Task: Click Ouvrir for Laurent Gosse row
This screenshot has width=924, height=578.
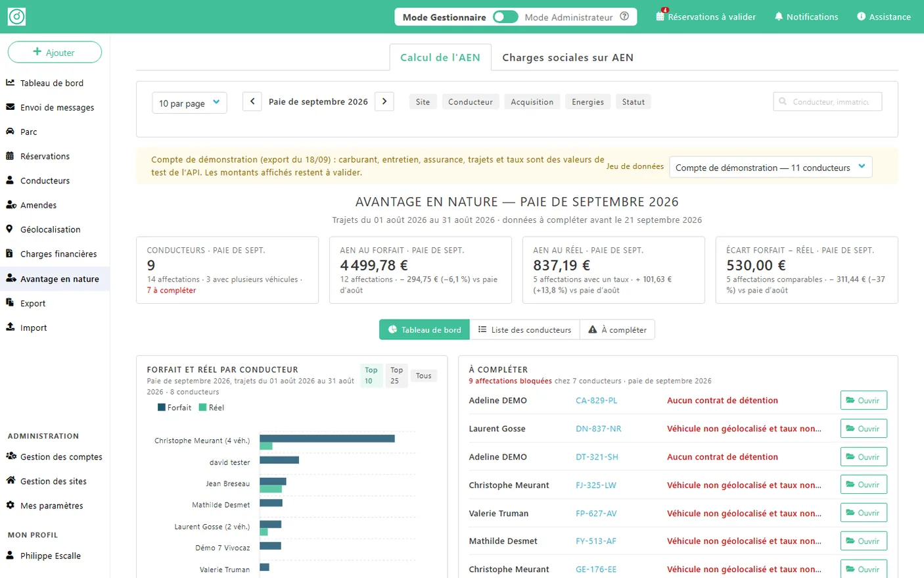Action: click(864, 428)
